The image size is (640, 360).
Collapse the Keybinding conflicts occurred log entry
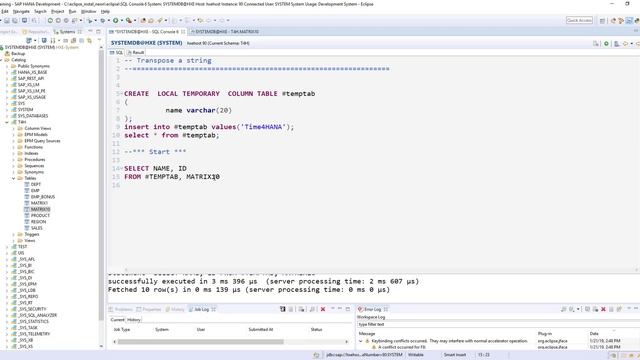pyautogui.click(x=360, y=341)
